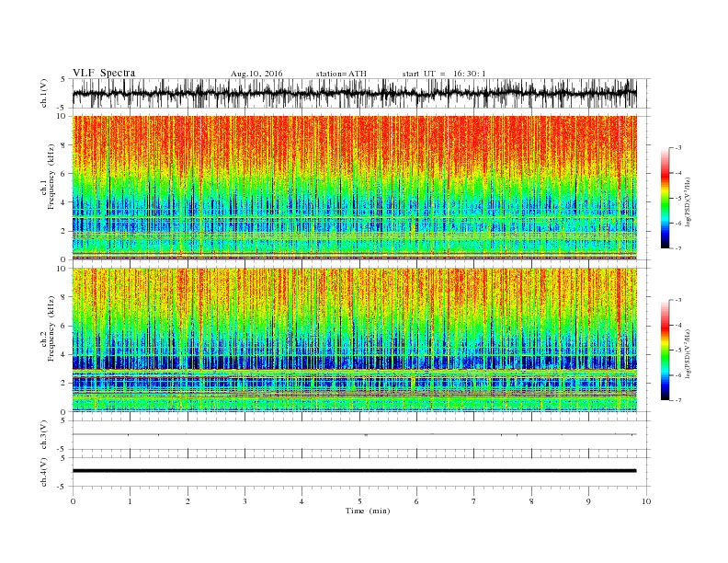The width and height of the screenshot is (728, 563).
Task: Click the ch.1 voltage waveform plot
Action: 354,93
